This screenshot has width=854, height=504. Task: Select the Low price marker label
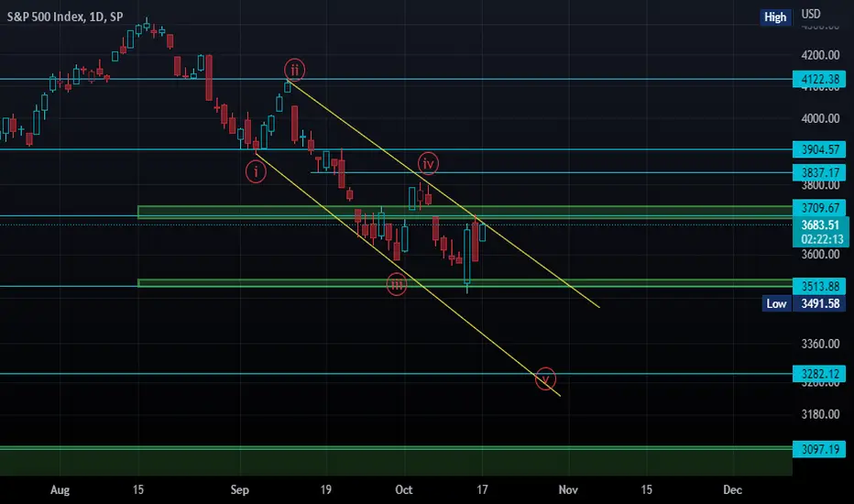776,303
